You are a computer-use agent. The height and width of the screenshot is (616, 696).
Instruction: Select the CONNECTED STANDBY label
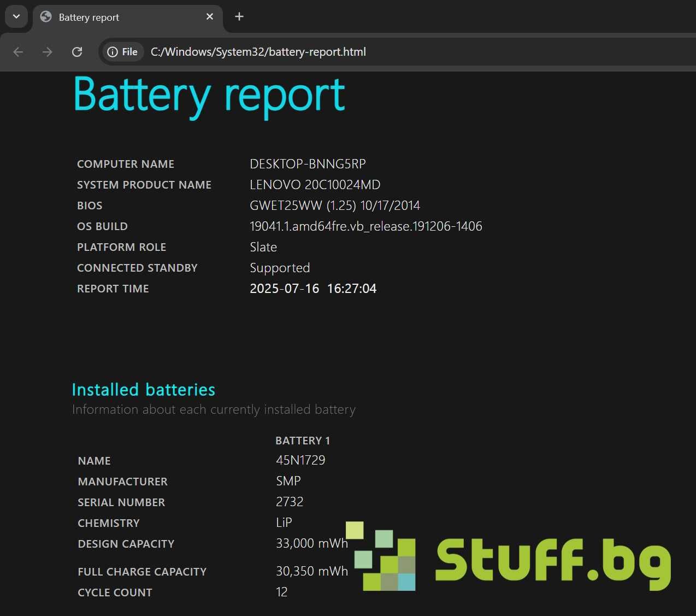[x=137, y=268]
